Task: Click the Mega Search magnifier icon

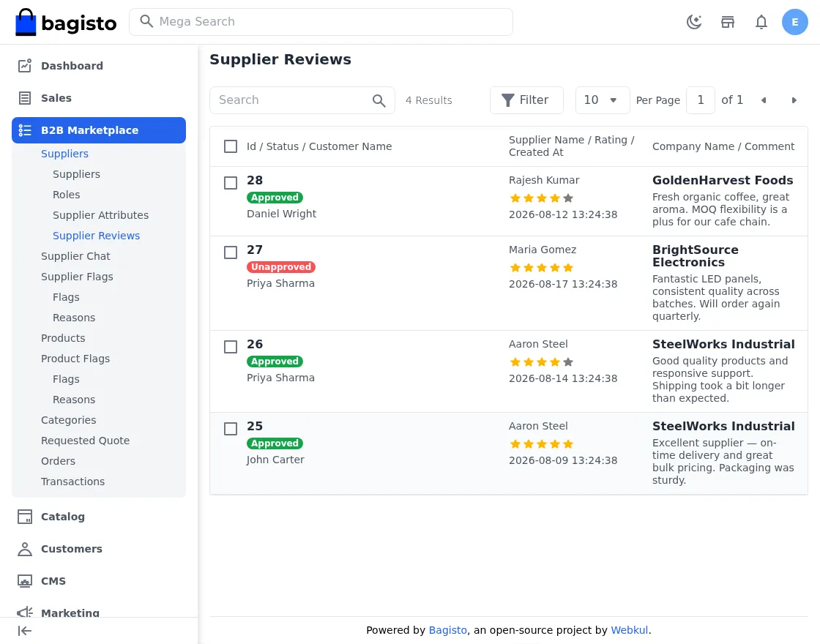Action: (146, 21)
